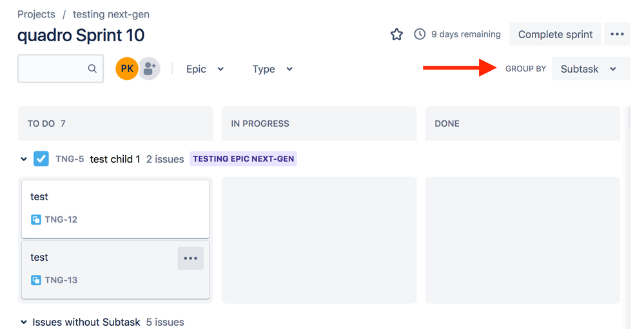This screenshot has height=329, width=644.
Task: Open the Type filter dropdown
Action: [272, 69]
